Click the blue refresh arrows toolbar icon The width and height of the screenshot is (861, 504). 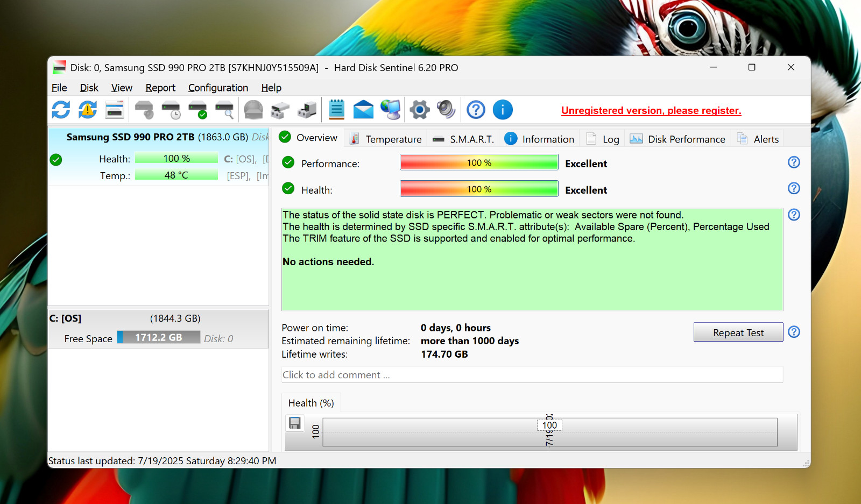click(x=61, y=110)
